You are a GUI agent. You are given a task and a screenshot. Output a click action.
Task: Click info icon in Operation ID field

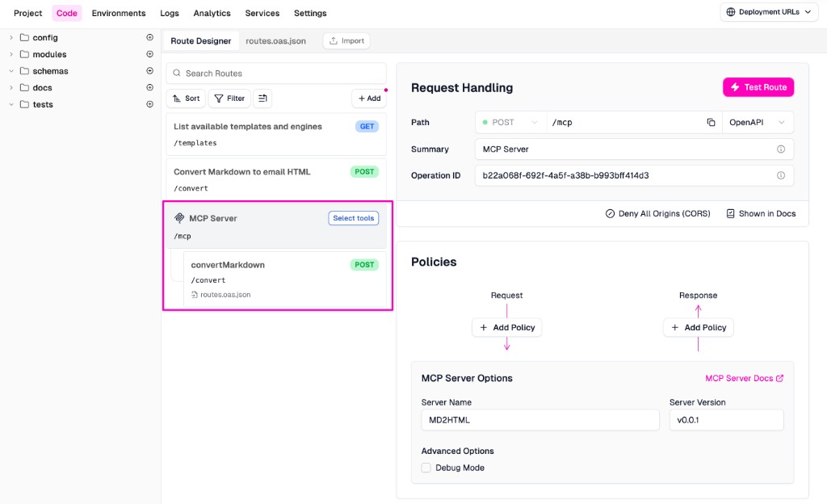click(780, 175)
